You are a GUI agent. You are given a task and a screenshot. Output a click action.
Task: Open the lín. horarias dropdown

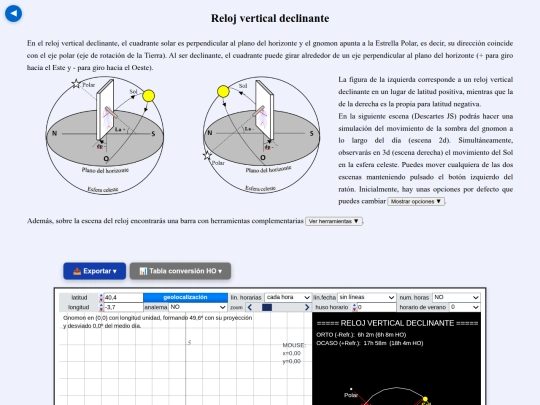pos(288,297)
